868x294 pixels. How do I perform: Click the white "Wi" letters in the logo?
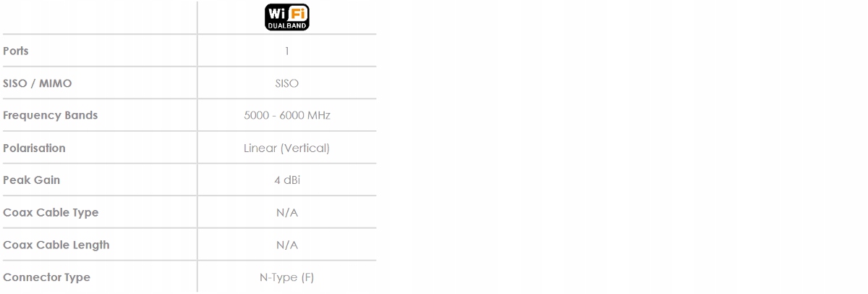pos(276,14)
